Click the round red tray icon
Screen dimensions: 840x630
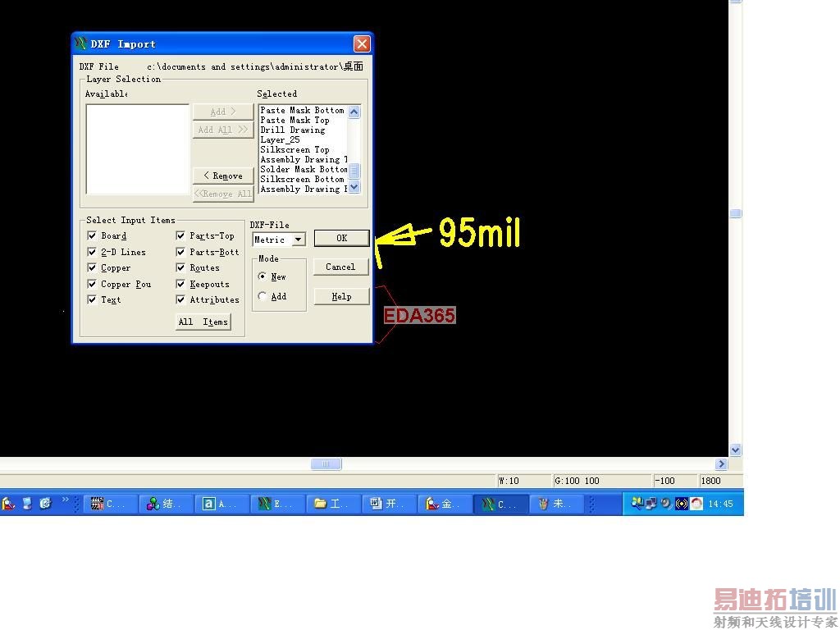tap(696, 504)
